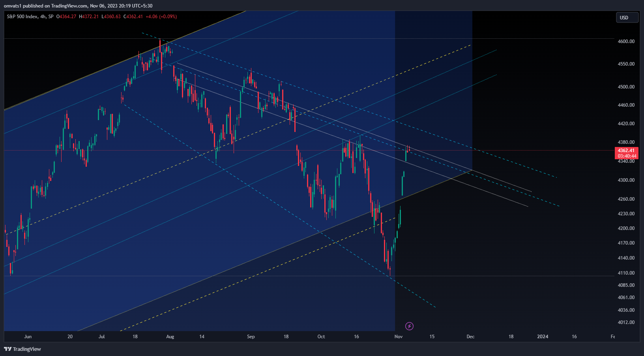The width and height of the screenshot is (644, 356).
Task: Click the 4110.00 price axis label
Action: click(x=626, y=273)
